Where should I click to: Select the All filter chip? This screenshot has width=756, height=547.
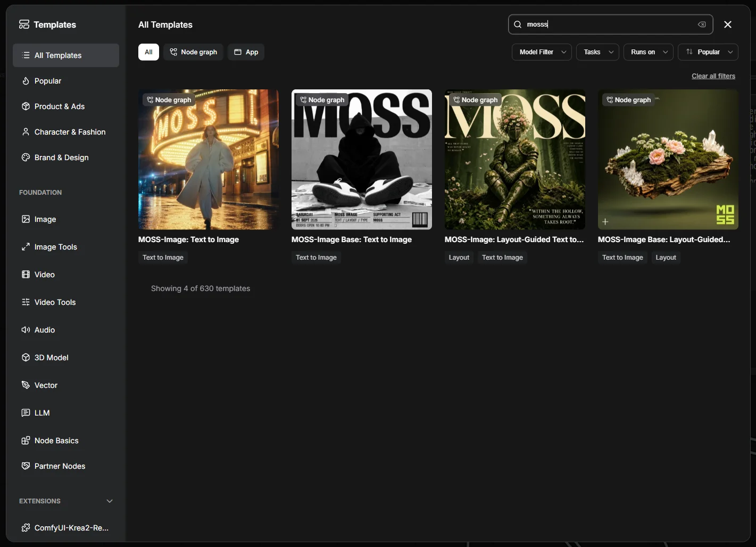[148, 52]
